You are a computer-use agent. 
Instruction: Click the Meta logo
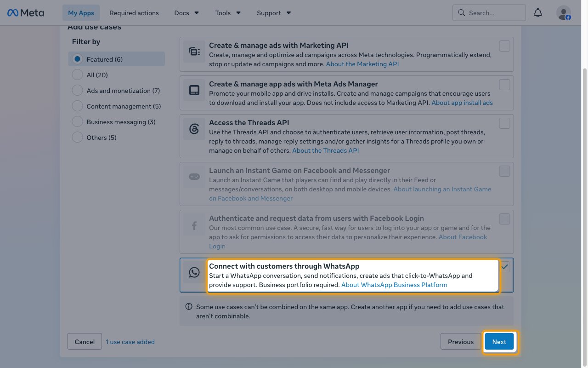26,13
